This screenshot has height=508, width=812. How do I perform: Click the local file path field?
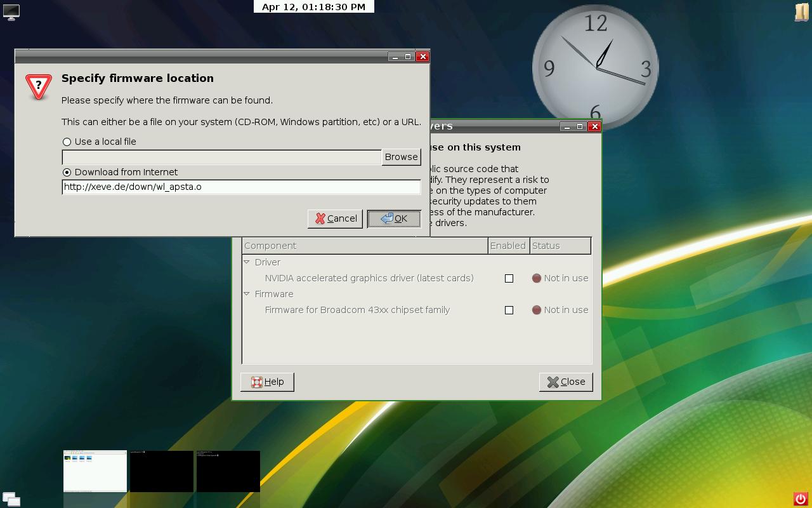pos(221,157)
